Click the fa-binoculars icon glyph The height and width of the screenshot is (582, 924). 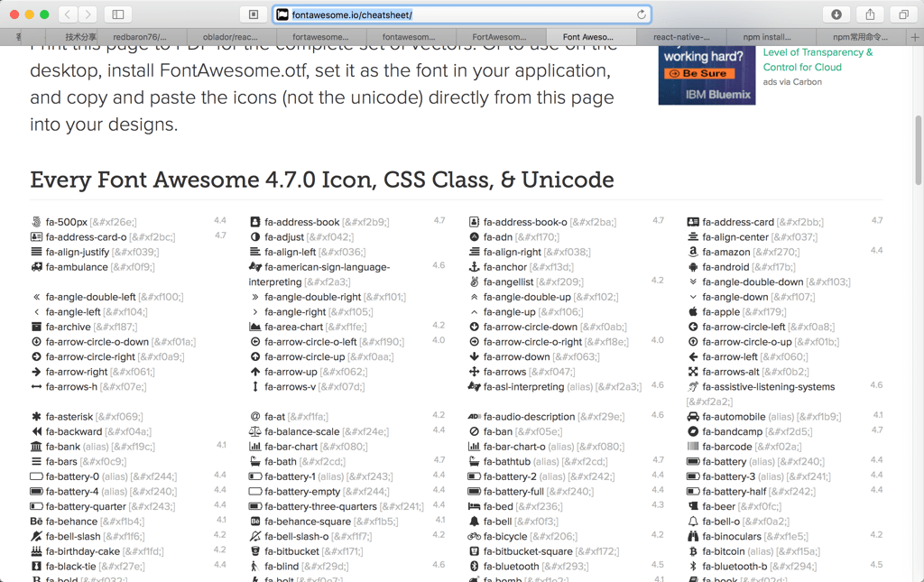click(693, 536)
